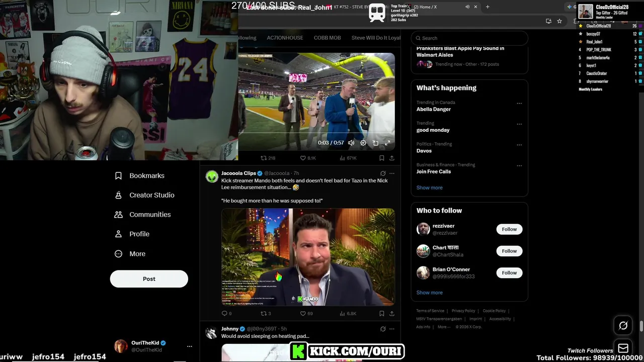Install the X app from address bar

548,21
